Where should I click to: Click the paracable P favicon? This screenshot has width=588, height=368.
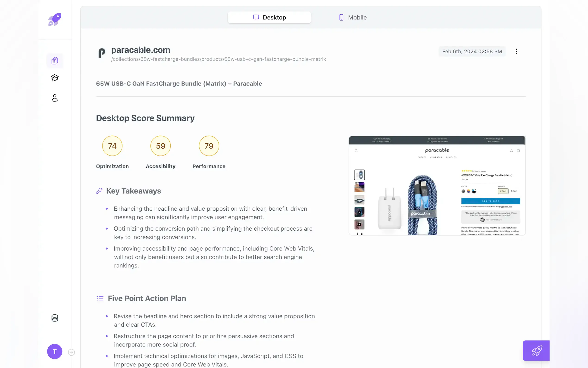click(x=102, y=53)
